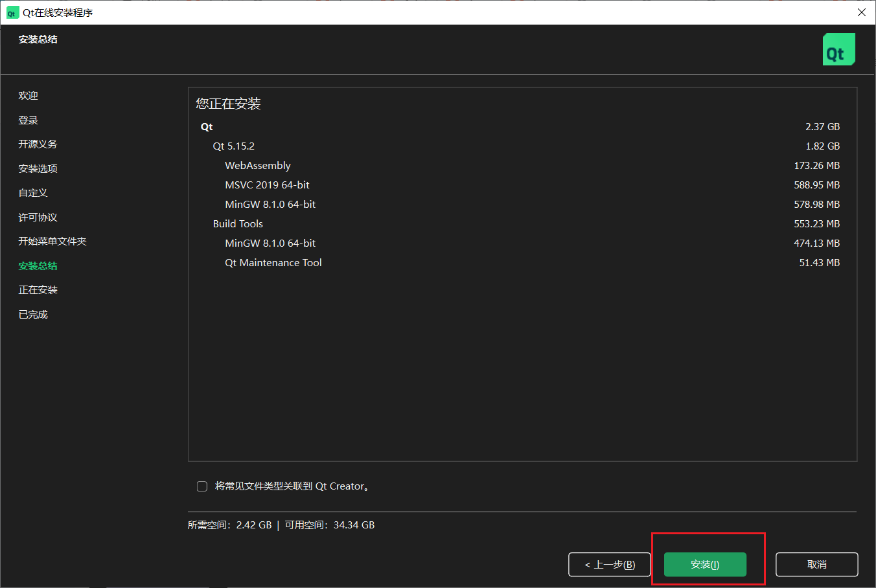876x588 pixels.
Task: Select the 开源义务 step in the sidebar
Action: click(x=38, y=144)
